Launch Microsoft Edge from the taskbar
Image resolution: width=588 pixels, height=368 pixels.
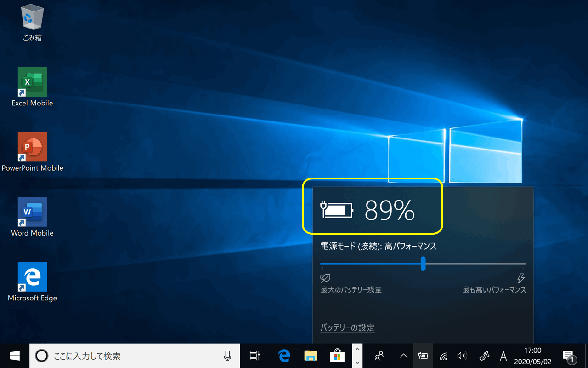284,356
